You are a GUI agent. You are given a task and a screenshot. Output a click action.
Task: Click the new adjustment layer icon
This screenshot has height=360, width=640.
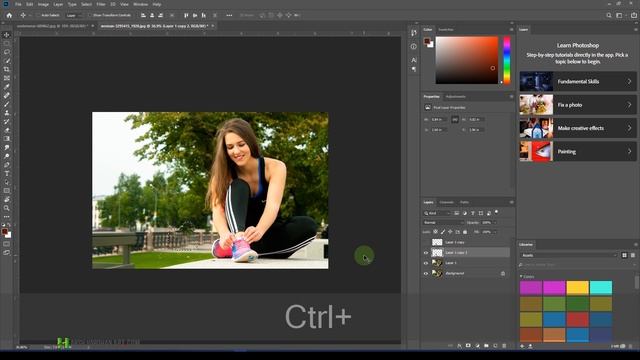coord(477,346)
